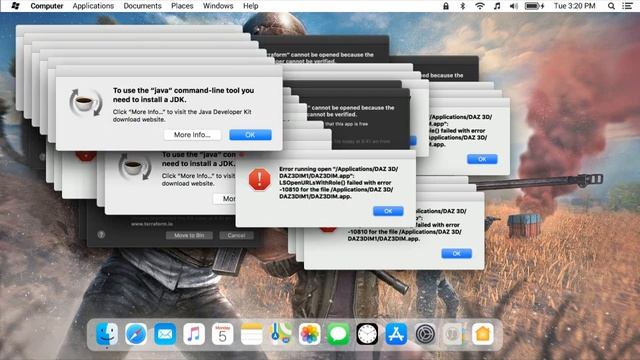Open the Help menu
The image size is (640, 360).
[251, 6]
